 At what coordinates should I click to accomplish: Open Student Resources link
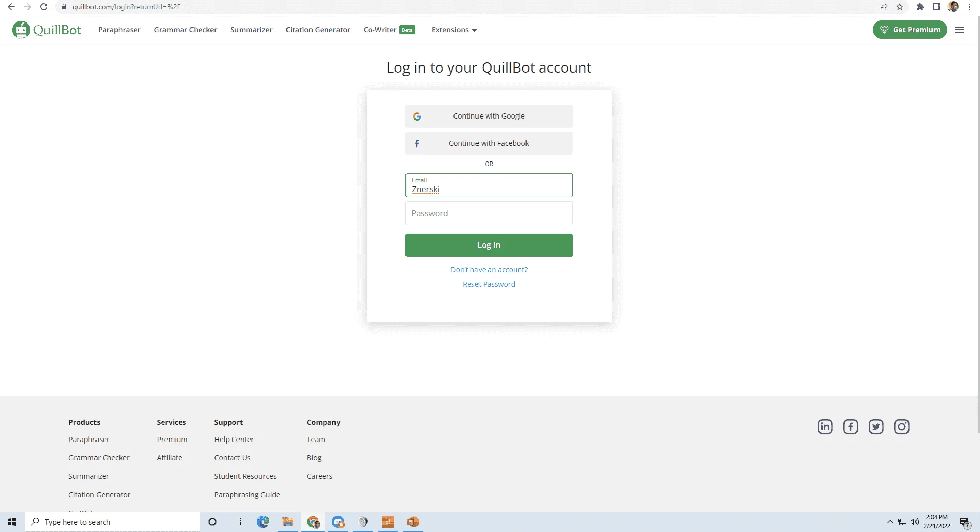(245, 476)
